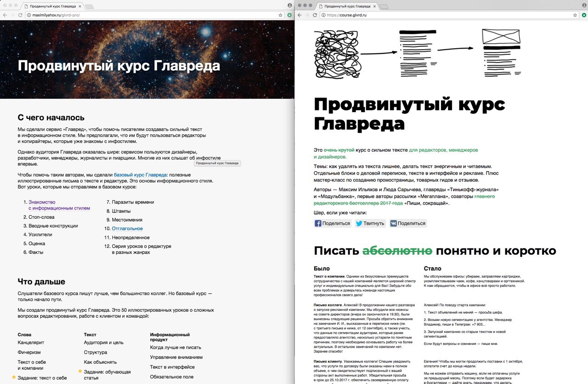Open new tab in right browser window
This screenshot has width=588, height=384.
tap(384, 6)
